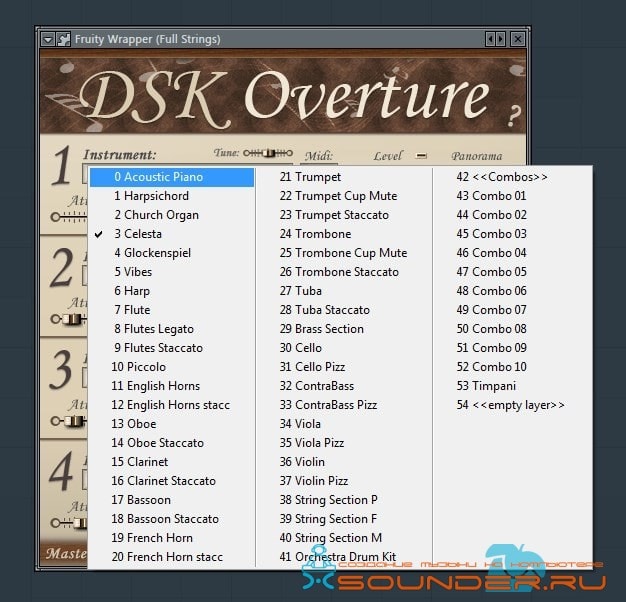Select 43 Combo 01
626x602 pixels.
coord(512,196)
